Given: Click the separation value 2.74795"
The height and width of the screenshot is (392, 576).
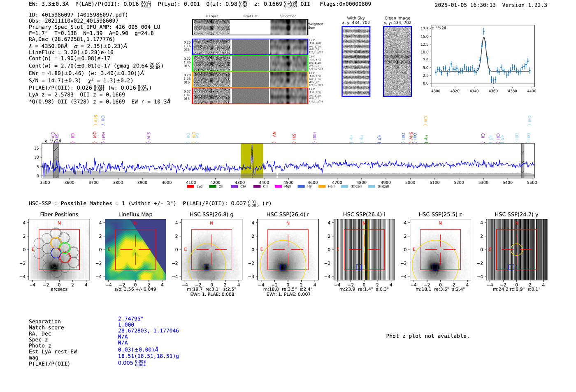Looking at the screenshot, I should [x=131, y=319].
